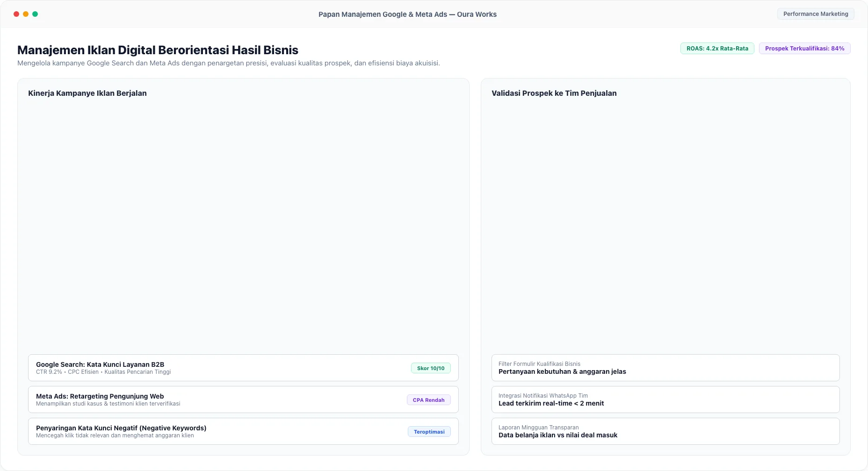
Task: Open the Integrasi Notifikasi WhatsApp Tim card
Action: 665,400
